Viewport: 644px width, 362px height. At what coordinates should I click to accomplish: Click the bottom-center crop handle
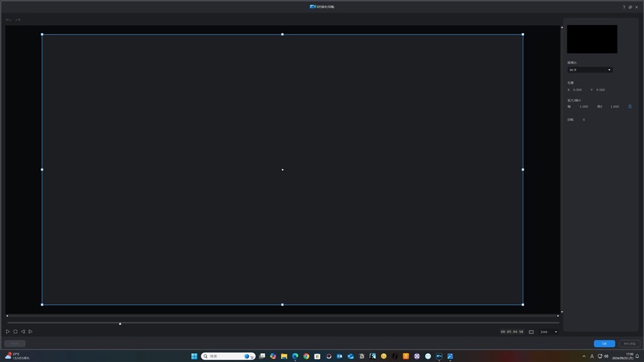pos(282,305)
